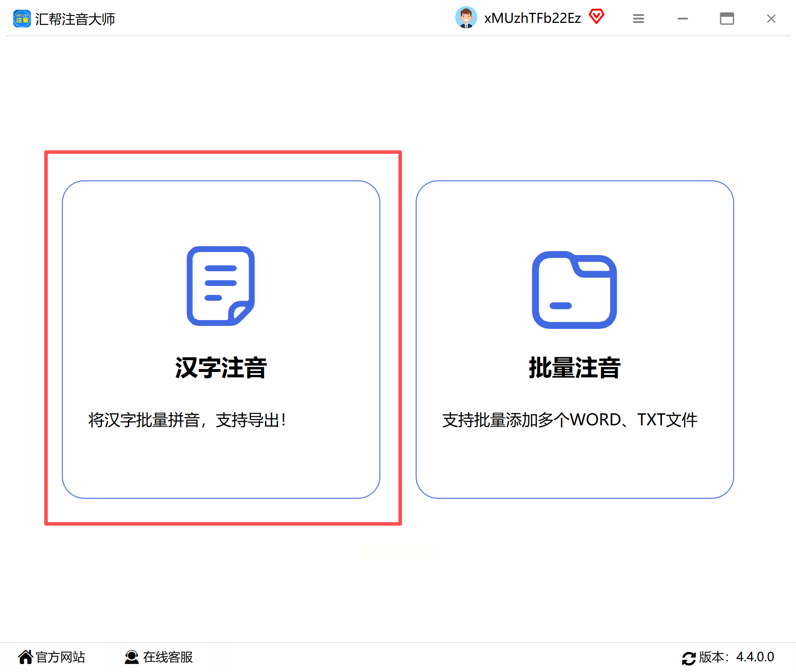This screenshot has height=672, width=796.
Task: Click the refresh icon next to 版本
Action: (689, 658)
